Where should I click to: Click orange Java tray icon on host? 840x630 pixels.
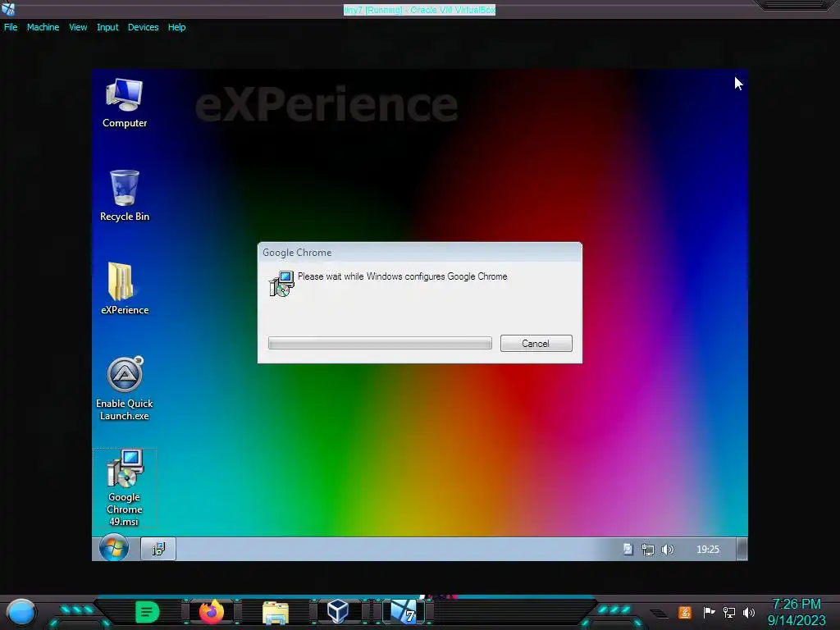[x=685, y=612]
